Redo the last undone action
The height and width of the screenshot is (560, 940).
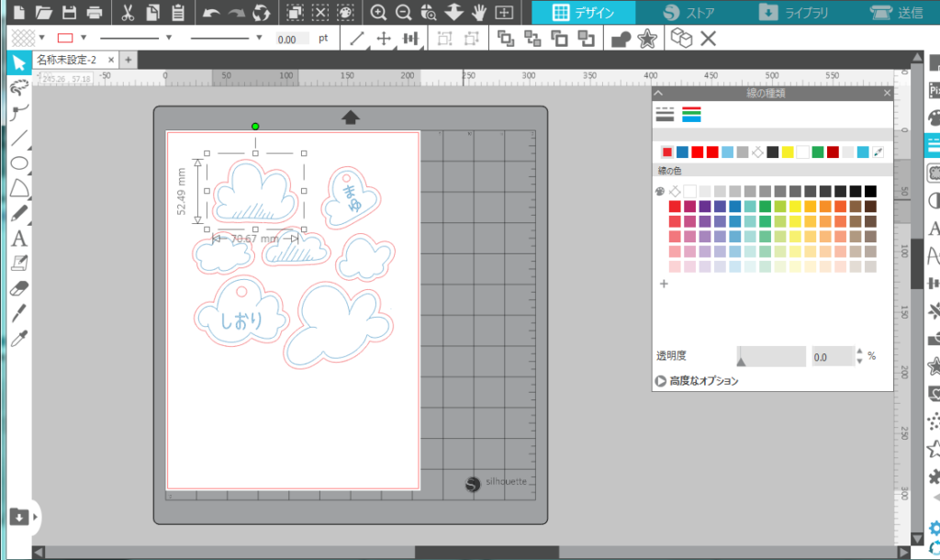[236, 12]
